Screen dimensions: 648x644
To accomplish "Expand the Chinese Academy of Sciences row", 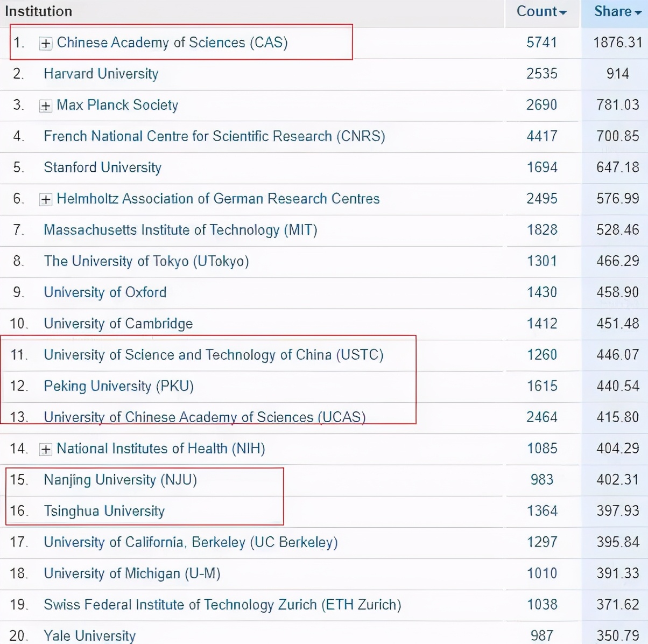I will [46, 44].
